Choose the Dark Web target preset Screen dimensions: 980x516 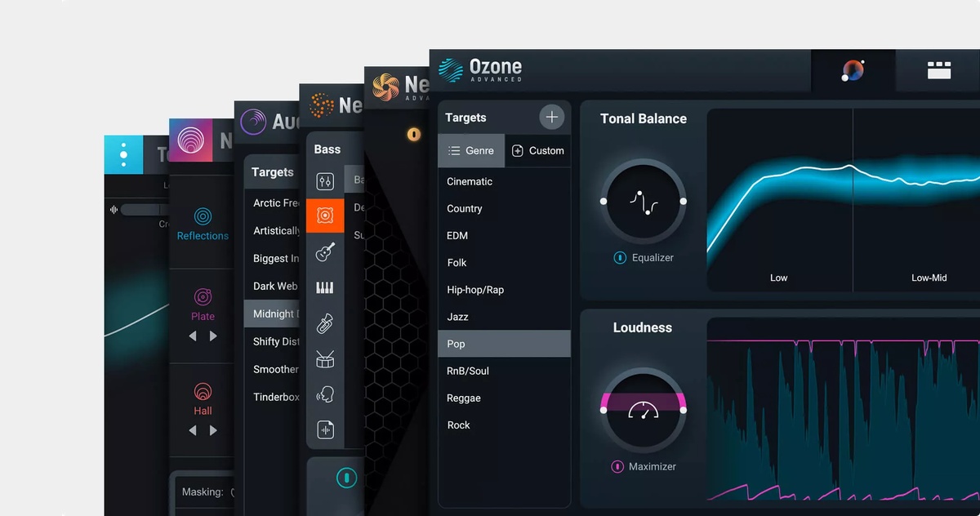click(x=275, y=286)
